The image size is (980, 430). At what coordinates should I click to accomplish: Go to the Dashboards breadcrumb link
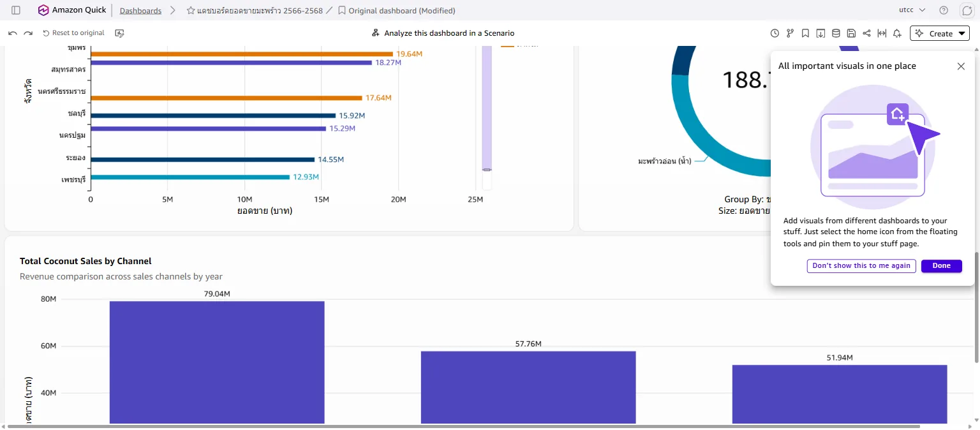140,11
